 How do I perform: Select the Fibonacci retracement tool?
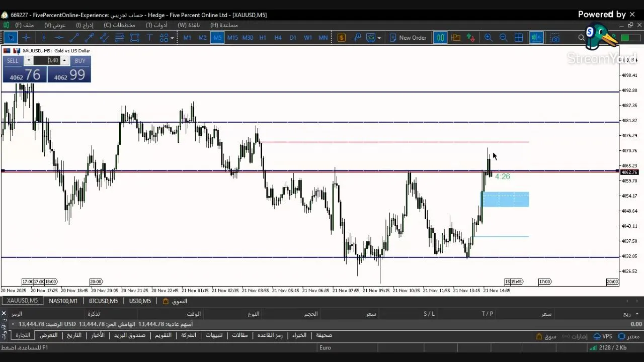click(x=119, y=38)
